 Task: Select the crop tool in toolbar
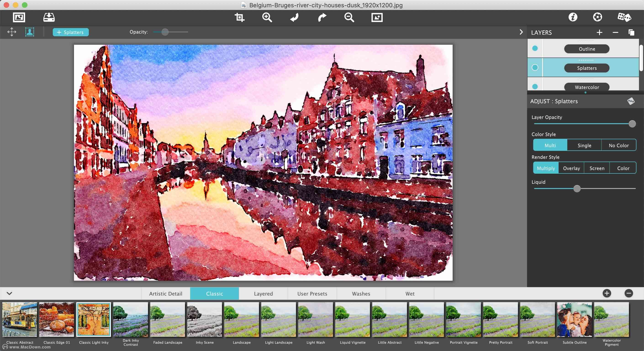pos(240,17)
